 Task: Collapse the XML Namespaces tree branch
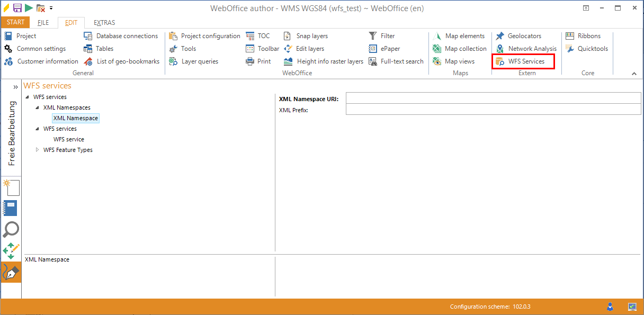(x=37, y=107)
